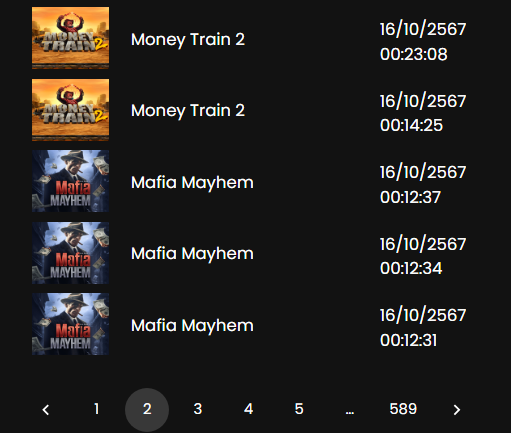Screen dimensions: 511x433
Task: Jump to page 4
Action: (248, 409)
